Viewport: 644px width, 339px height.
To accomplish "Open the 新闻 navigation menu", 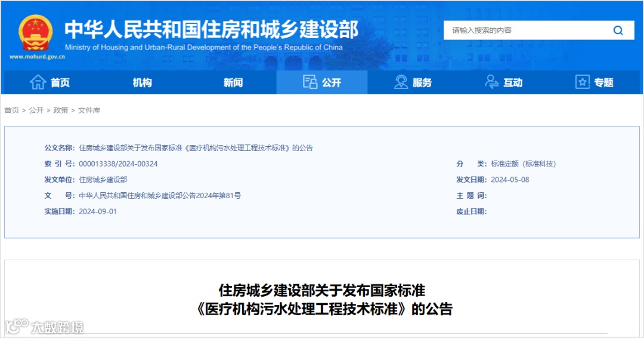I will coord(233,82).
